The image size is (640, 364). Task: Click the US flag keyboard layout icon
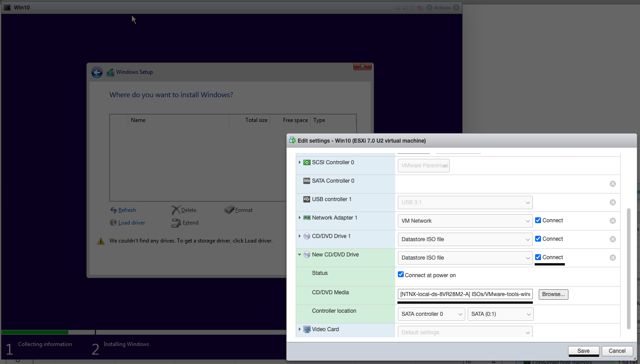pyautogui.click(x=420, y=8)
